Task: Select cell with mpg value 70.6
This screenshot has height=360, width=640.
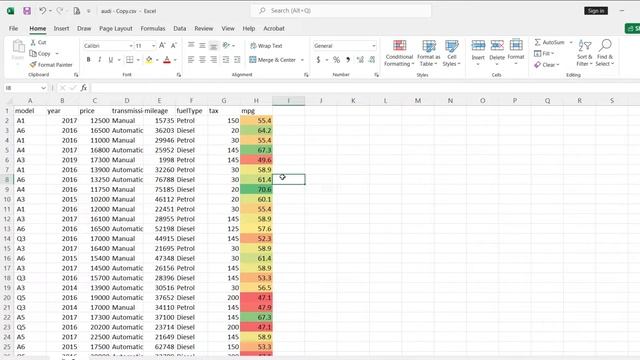Action: [x=256, y=189]
